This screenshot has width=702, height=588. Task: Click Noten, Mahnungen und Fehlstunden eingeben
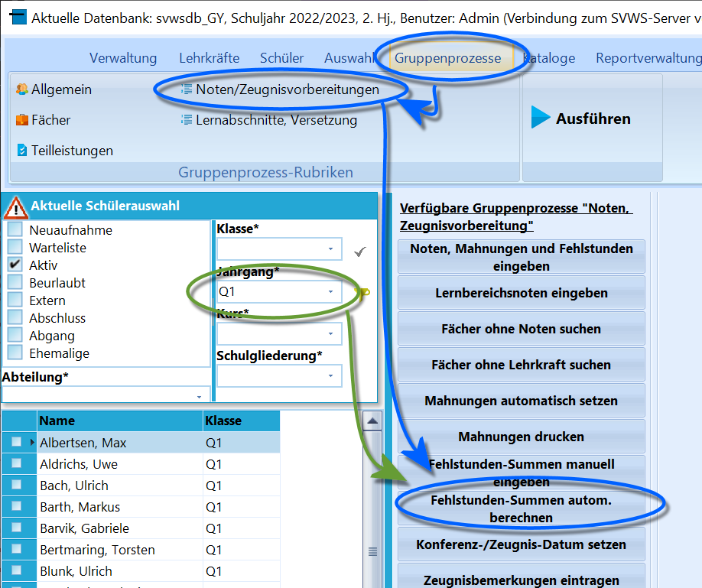point(521,257)
